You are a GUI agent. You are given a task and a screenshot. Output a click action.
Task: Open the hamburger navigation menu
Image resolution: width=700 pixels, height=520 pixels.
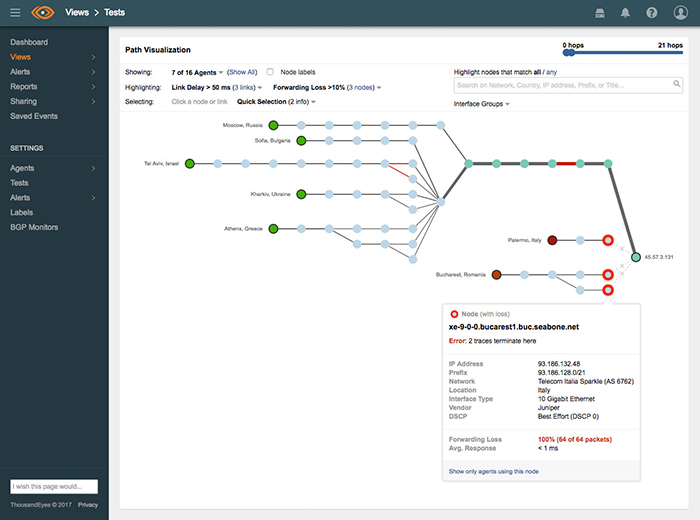point(15,13)
